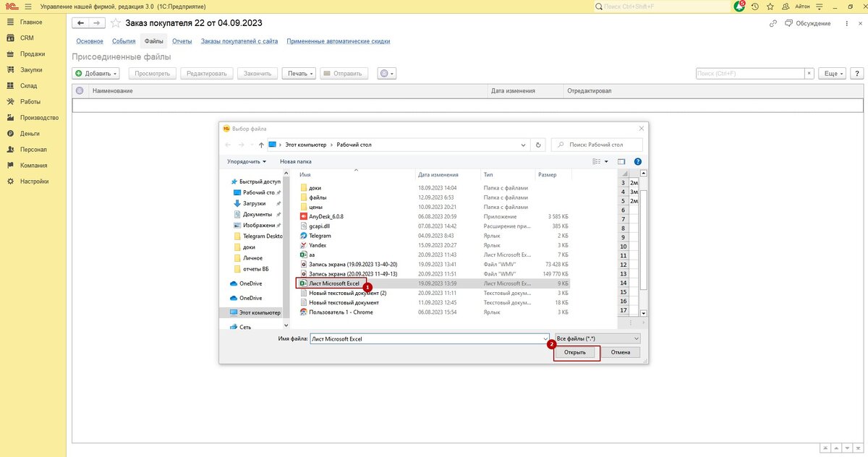868x457 pixels.
Task: Open the Продажи section in sidebar
Action: (x=33, y=54)
